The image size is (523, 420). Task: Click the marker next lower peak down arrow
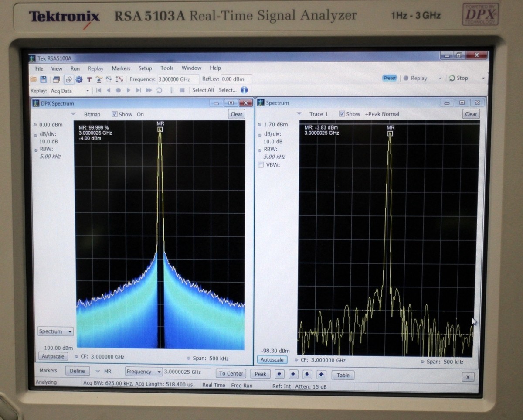point(308,374)
